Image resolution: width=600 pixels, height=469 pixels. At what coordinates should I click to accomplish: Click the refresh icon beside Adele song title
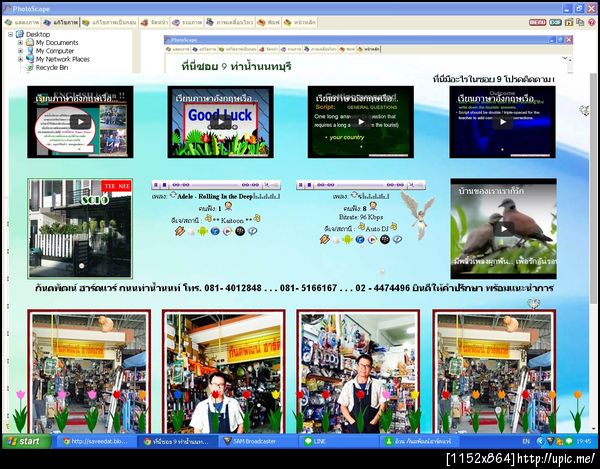coord(173,195)
